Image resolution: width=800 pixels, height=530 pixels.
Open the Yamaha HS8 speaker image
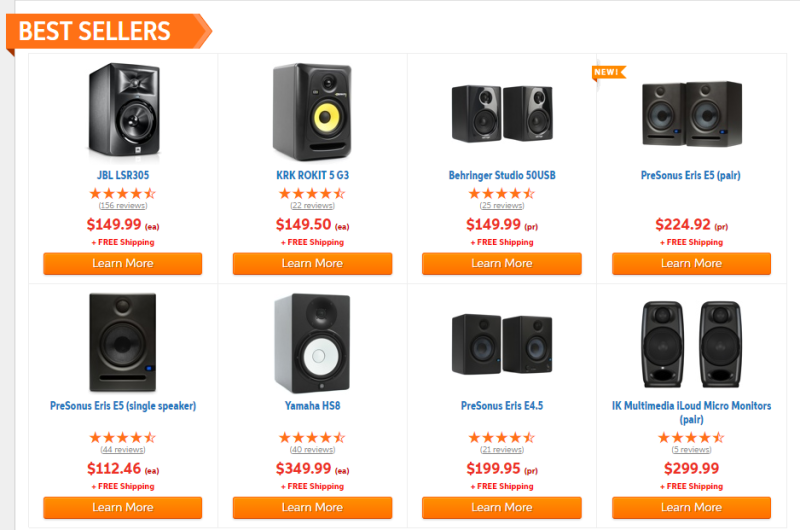coord(312,343)
